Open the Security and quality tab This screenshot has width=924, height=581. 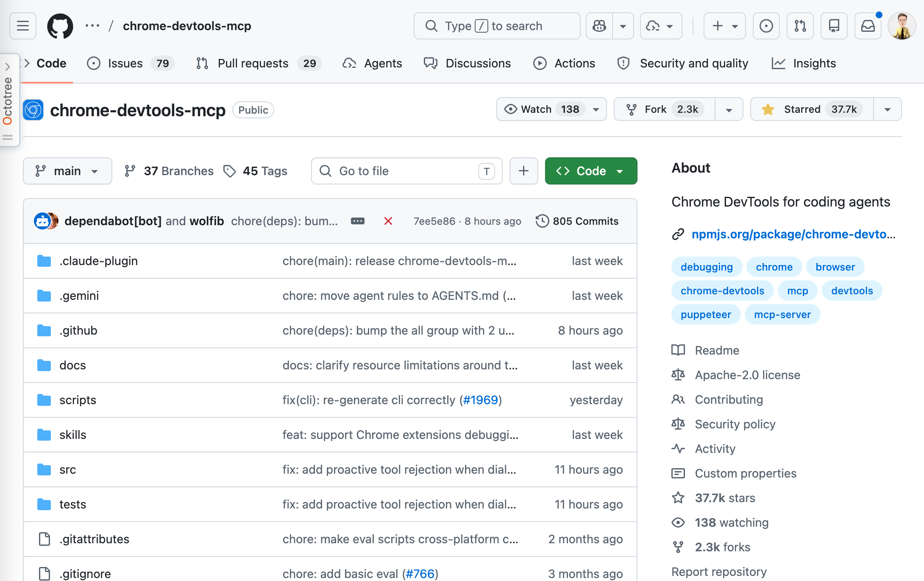(683, 63)
